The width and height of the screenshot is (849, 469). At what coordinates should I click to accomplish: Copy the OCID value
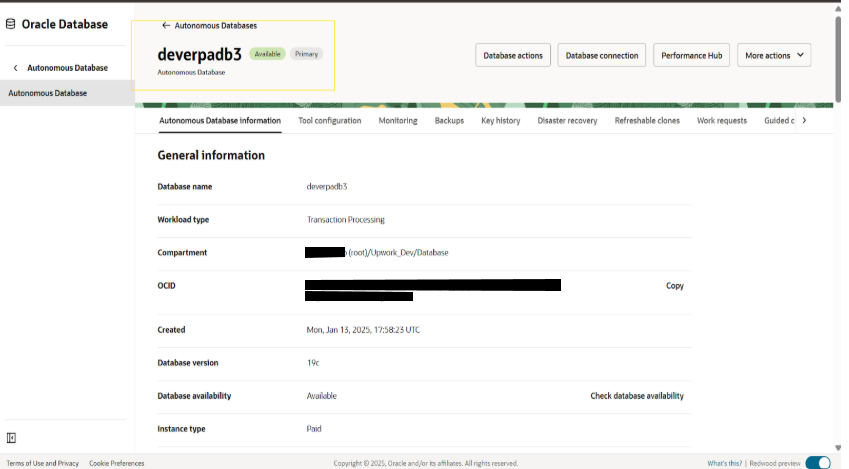tap(674, 285)
